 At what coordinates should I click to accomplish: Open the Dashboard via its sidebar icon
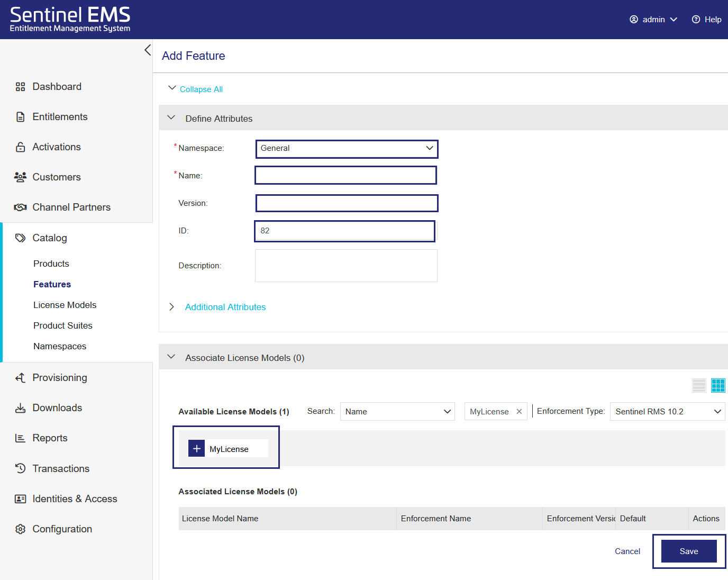20,86
